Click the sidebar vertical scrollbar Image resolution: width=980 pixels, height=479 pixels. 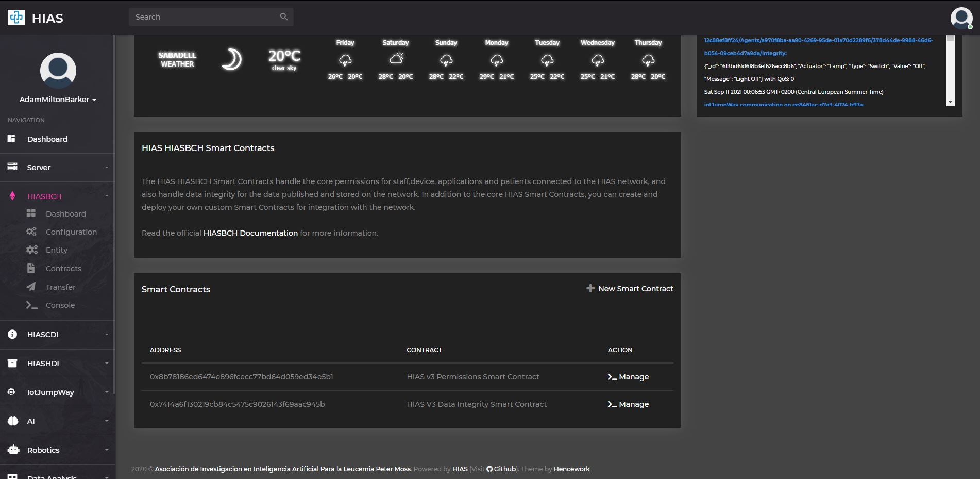[x=113, y=214]
